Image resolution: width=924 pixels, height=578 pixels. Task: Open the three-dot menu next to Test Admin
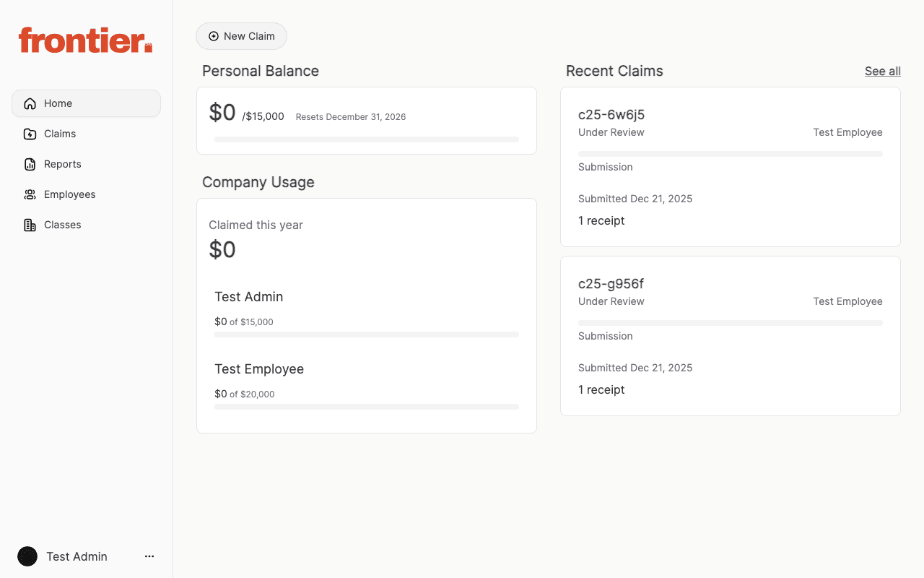coord(149,556)
